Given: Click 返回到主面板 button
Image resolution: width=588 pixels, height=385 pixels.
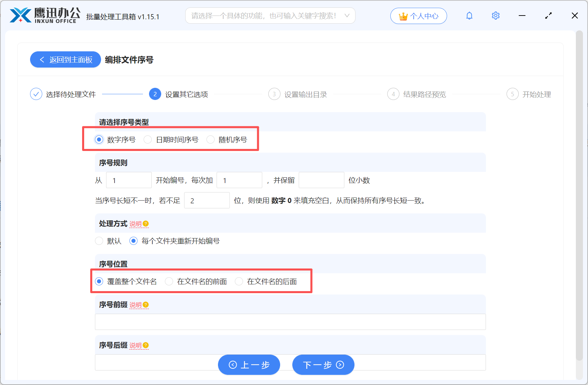Looking at the screenshot, I should (66, 59).
